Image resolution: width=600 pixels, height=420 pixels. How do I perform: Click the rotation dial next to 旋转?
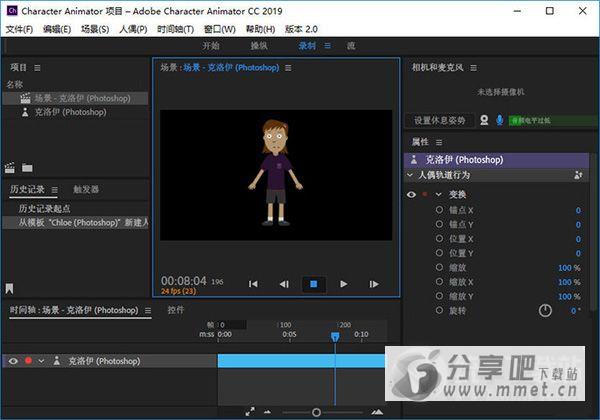point(545,310)
